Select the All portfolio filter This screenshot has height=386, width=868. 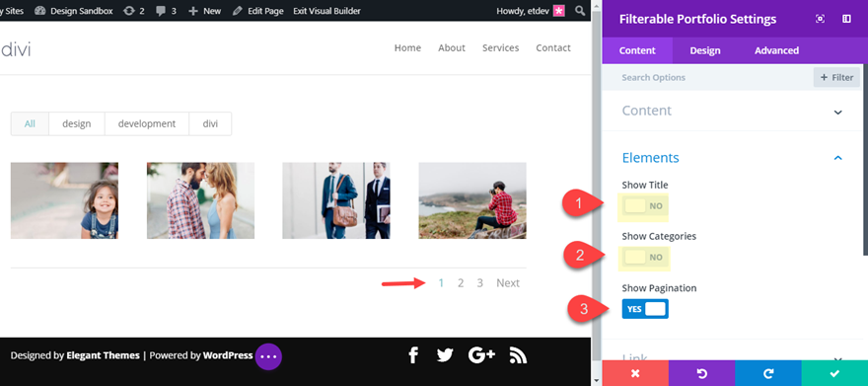click(30, 124)
